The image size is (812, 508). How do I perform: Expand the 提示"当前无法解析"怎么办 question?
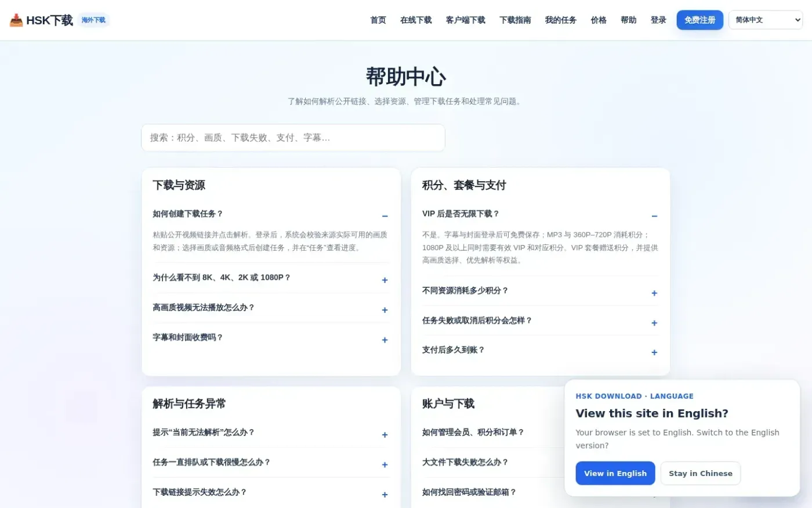coord(271,433)
